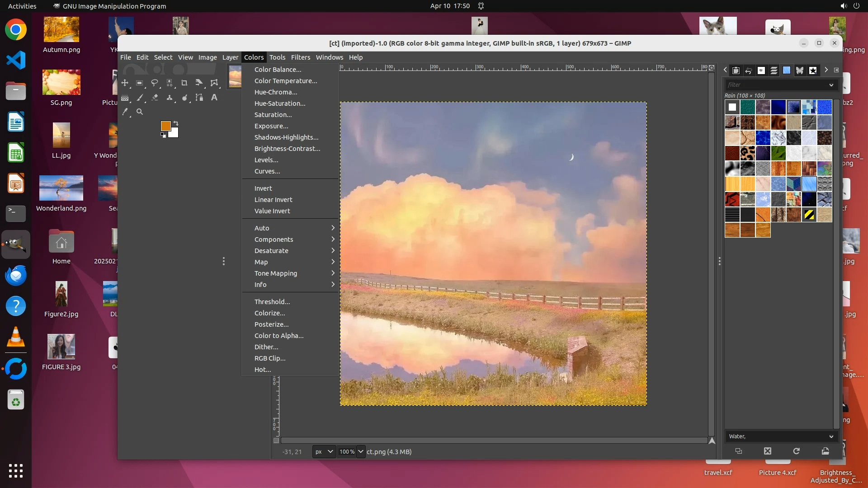Click the Delete pattern button

coord(767,451)
